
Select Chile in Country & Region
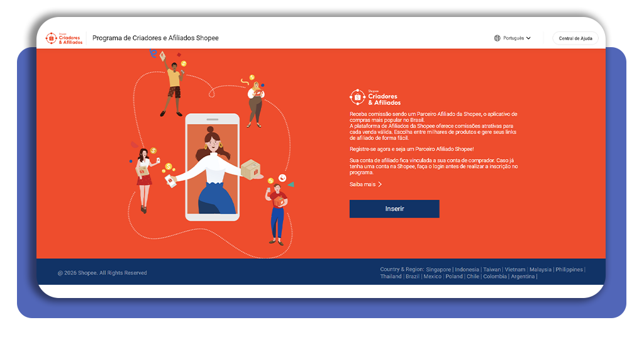[473, 277]
